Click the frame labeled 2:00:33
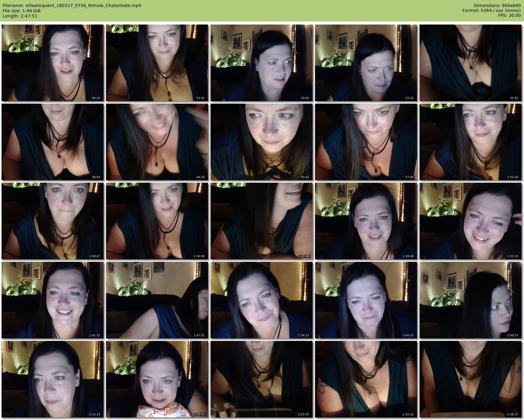Image resolution: width=524 pixels, height=420 pixels. (366, 300)
